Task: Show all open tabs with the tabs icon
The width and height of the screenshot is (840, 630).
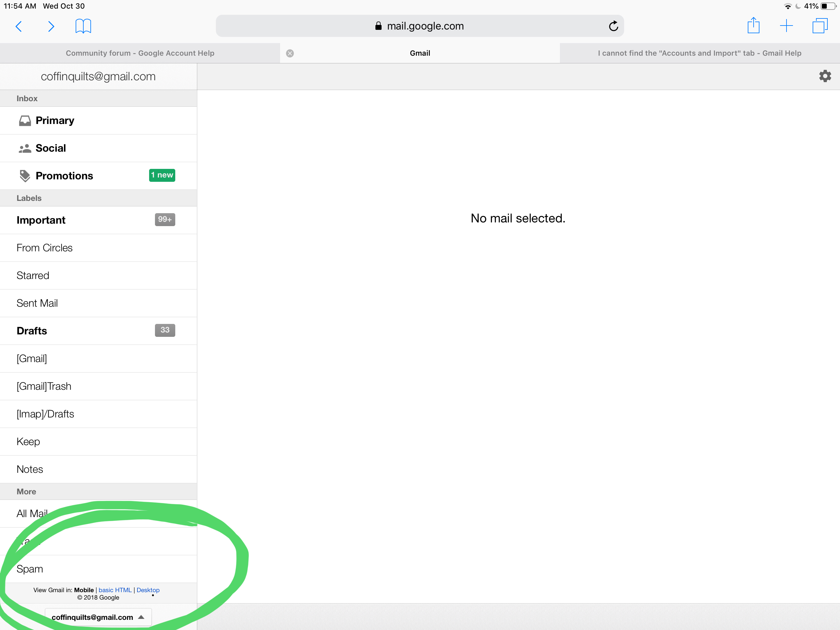Action: point(820,26)
